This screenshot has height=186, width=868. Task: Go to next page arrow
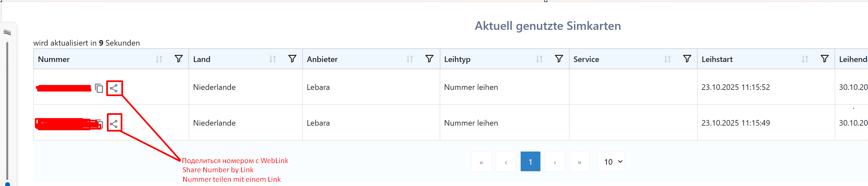(555, 162)
